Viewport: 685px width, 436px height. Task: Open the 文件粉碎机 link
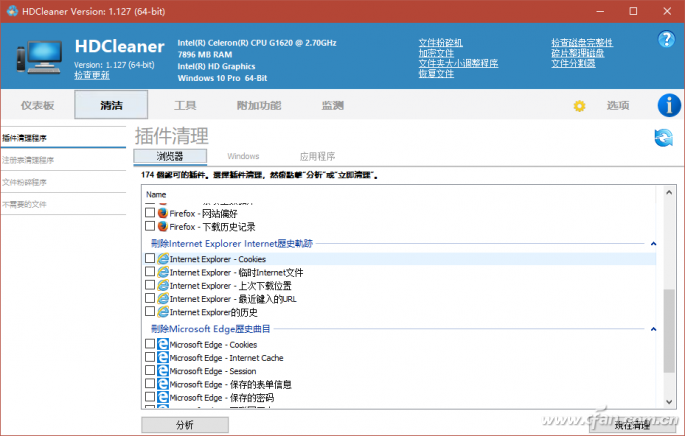(440, 43)
